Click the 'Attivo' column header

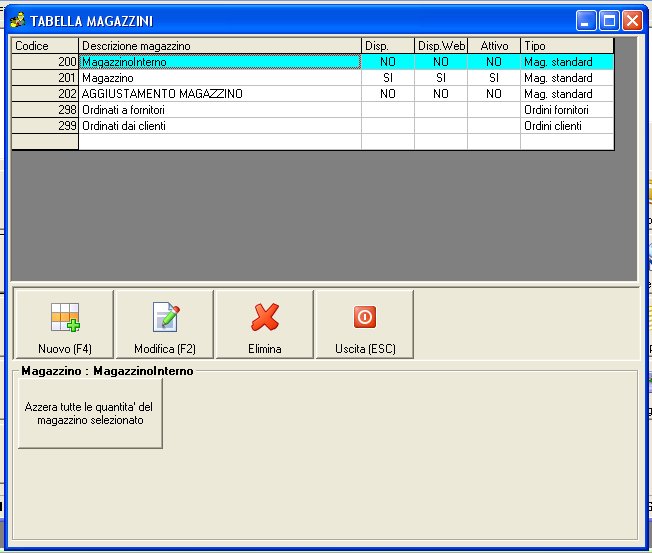494,46
